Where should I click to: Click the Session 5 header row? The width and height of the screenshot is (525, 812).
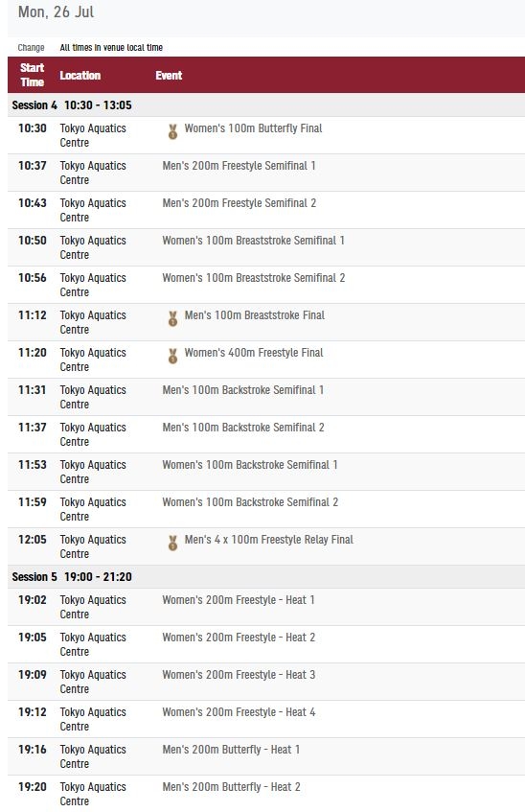coord(266,577)
